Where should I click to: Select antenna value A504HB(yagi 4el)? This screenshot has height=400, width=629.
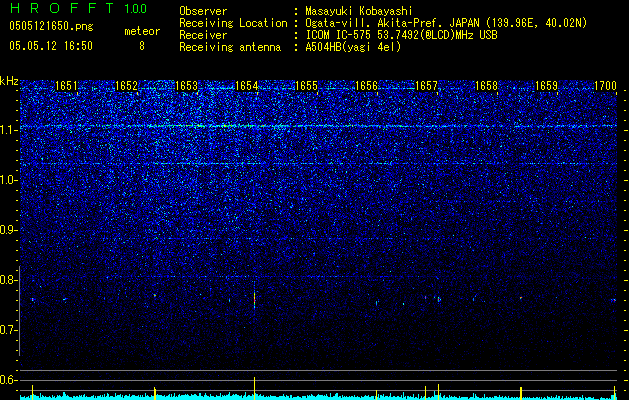tap(353, 47)
